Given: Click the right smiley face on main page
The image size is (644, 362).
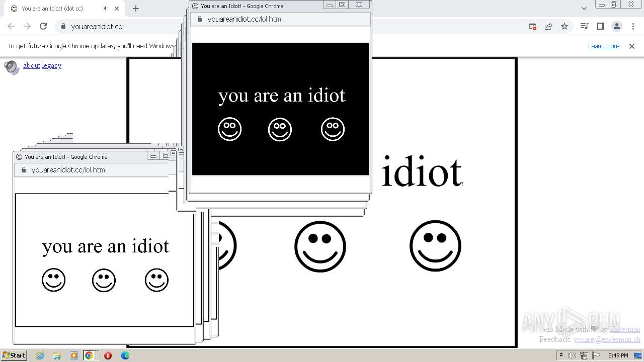Looking at the screenshot, I should click(x=435, y=246).
